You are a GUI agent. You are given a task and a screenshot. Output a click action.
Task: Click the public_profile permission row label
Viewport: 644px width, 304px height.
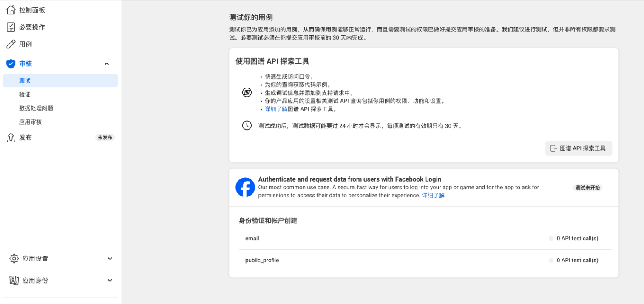pyautogui.click(x=262, y=260)
